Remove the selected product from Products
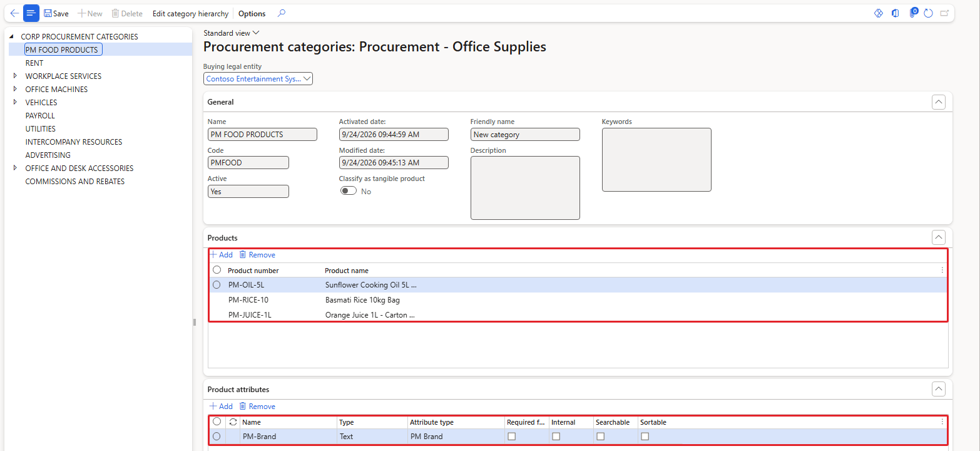Viewport: 980px width, 451px height. pos(257,255)
